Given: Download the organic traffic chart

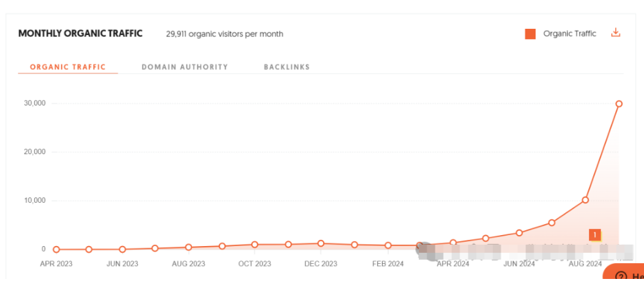Looking at the screenshot, I should click(615, 33).
